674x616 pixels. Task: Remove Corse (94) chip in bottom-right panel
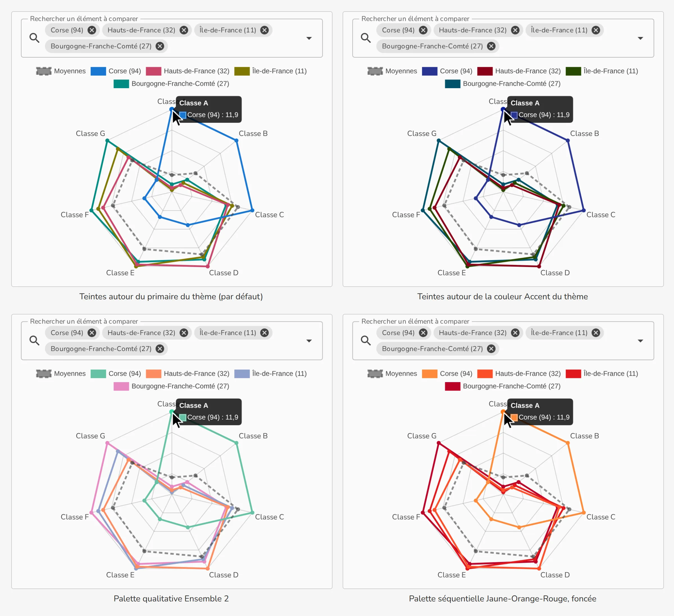coord(423,332)
